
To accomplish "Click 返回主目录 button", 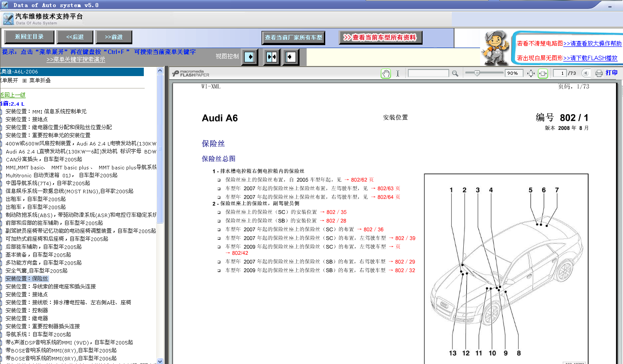I will (x=29, y=37).
